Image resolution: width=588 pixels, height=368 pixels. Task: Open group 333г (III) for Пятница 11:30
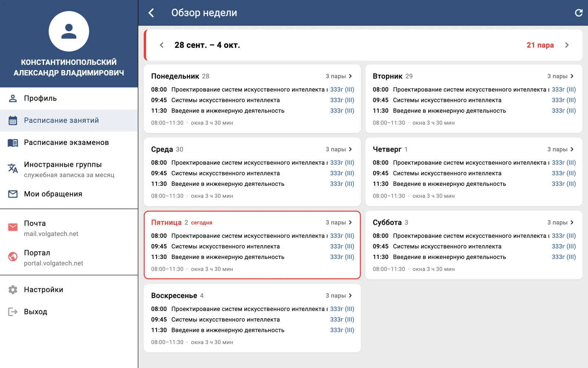[x=342, y=257]
